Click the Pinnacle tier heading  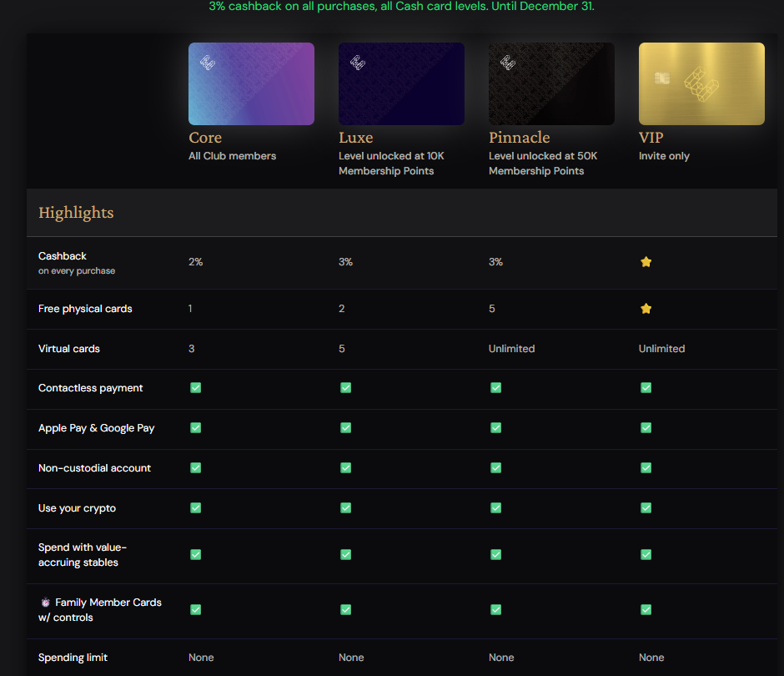pos(519,138)
